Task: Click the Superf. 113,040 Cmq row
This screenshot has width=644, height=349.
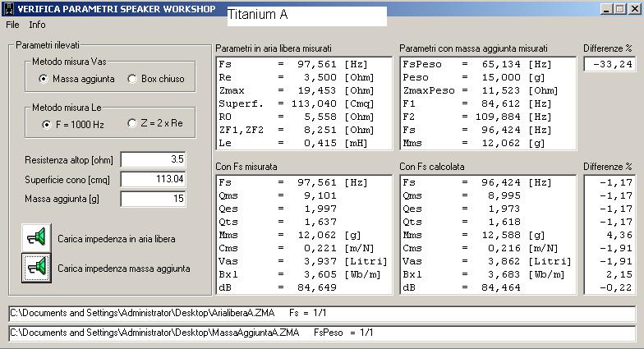Action: coord(296,103)
